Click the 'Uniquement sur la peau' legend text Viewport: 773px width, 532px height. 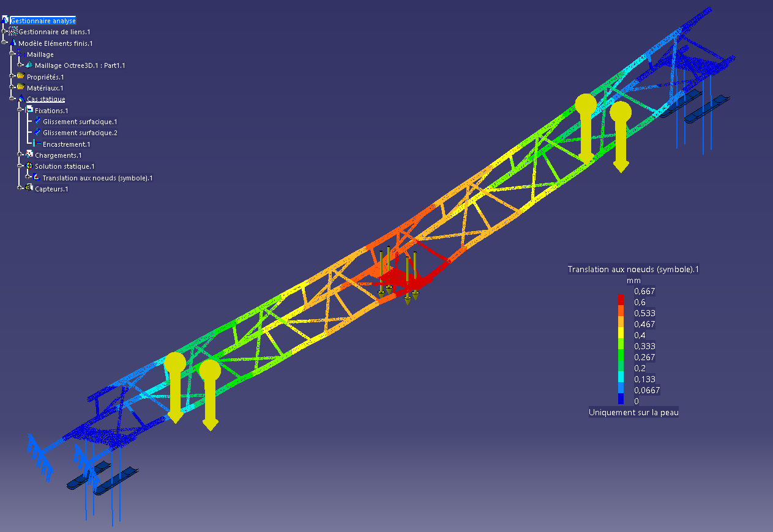pyautogui.click(x=633, y=412)
